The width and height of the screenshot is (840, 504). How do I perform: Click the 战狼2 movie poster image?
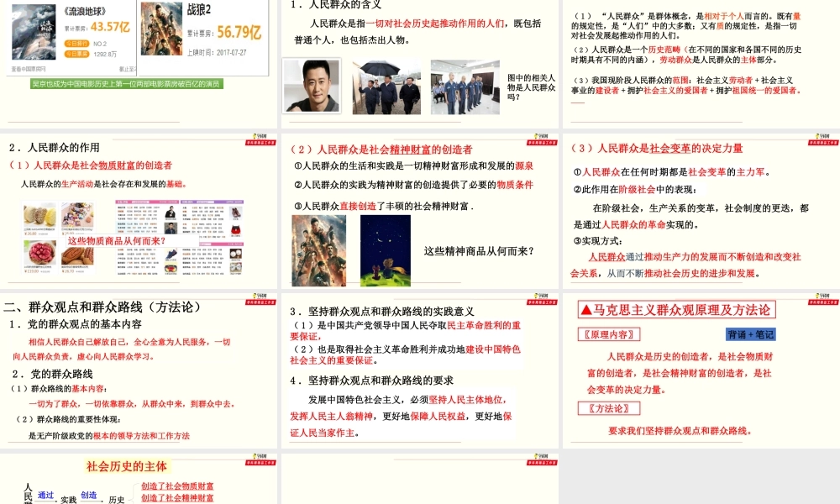click(x=160, y=34)
